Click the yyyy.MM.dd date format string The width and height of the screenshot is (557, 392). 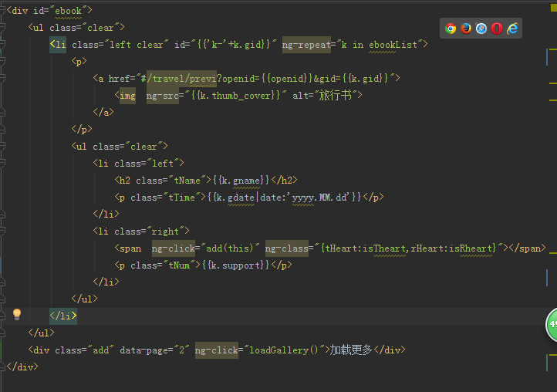319,198
